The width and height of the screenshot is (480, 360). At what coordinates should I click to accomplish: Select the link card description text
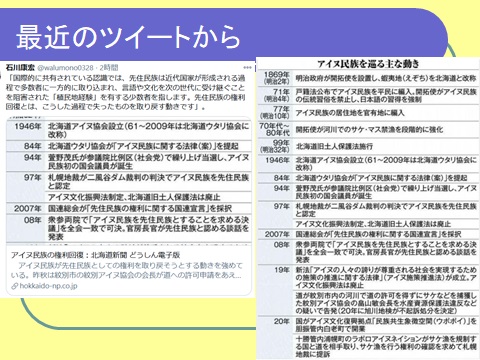(127, 270)
